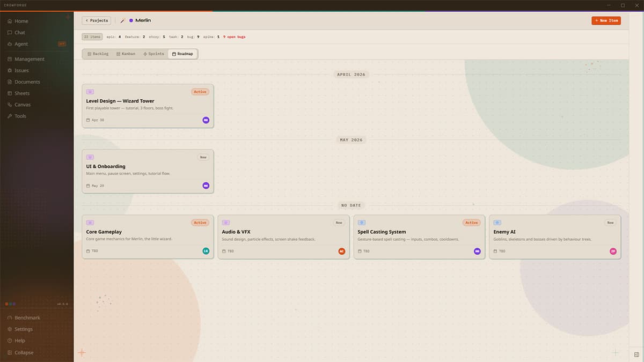Open the Agent section in sidebar
The width and height of the screenshot is (644, 362).
(x=36, y=44)
